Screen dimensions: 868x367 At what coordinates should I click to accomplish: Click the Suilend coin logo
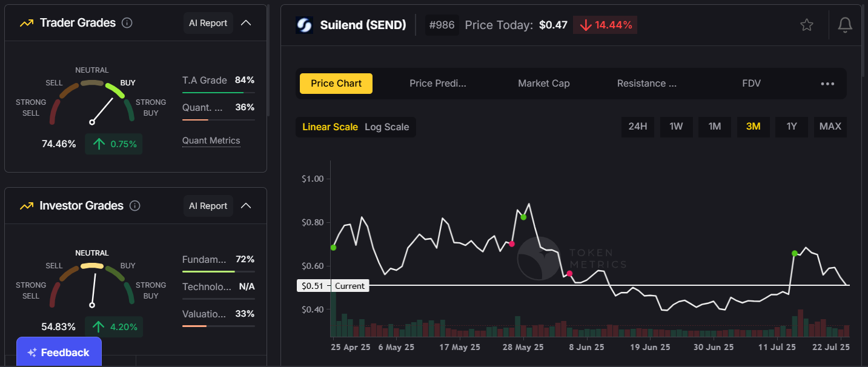pyautogui.click(x=303, y=25)
